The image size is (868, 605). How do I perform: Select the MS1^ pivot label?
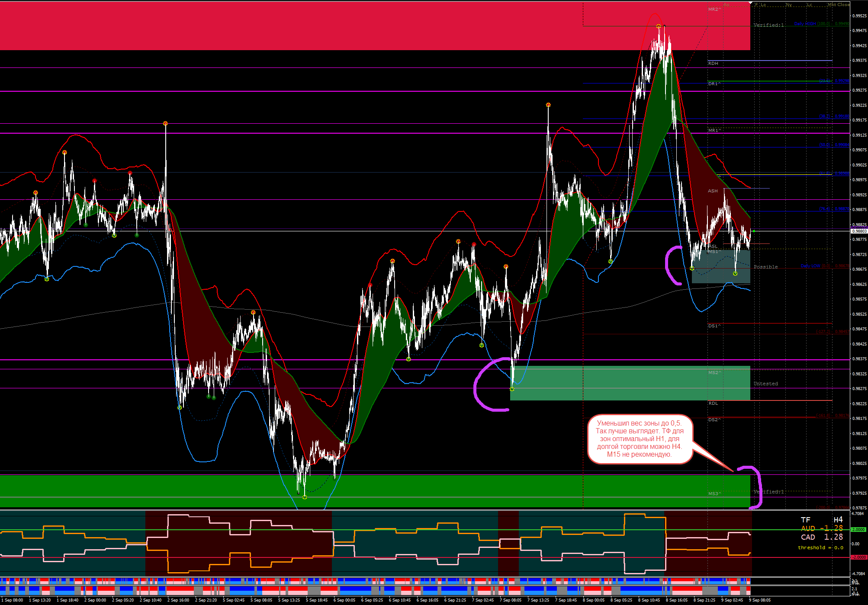click(714, 251)
